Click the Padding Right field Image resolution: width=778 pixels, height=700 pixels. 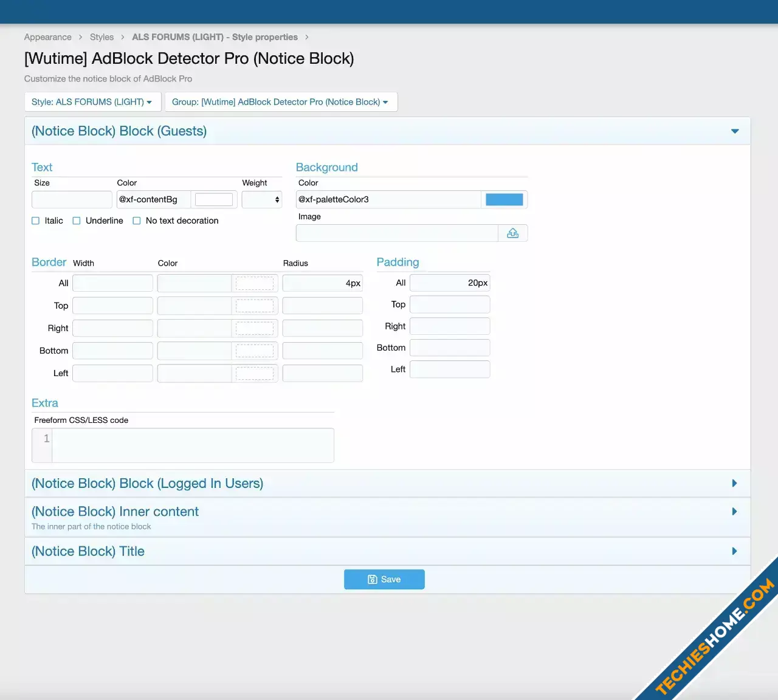pos(450,326)
